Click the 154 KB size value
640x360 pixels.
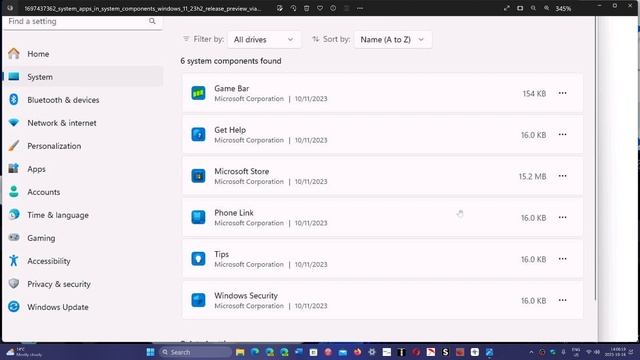[x=534, y=93]
